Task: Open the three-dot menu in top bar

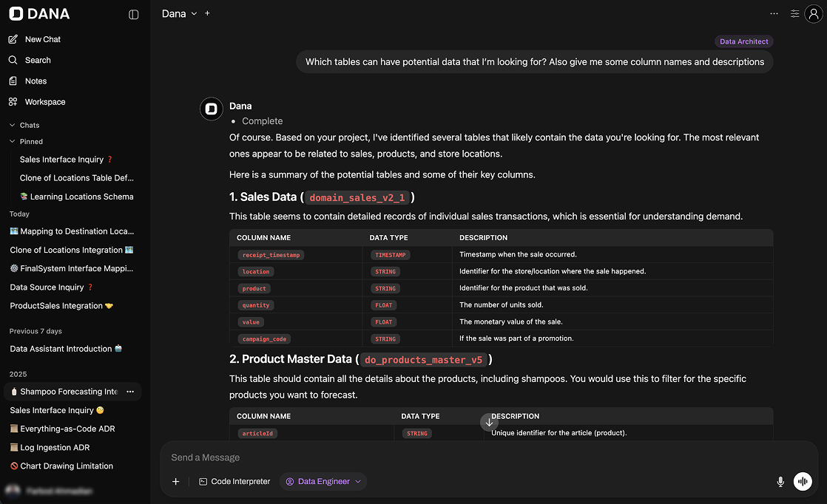Action: click(774, 14)
